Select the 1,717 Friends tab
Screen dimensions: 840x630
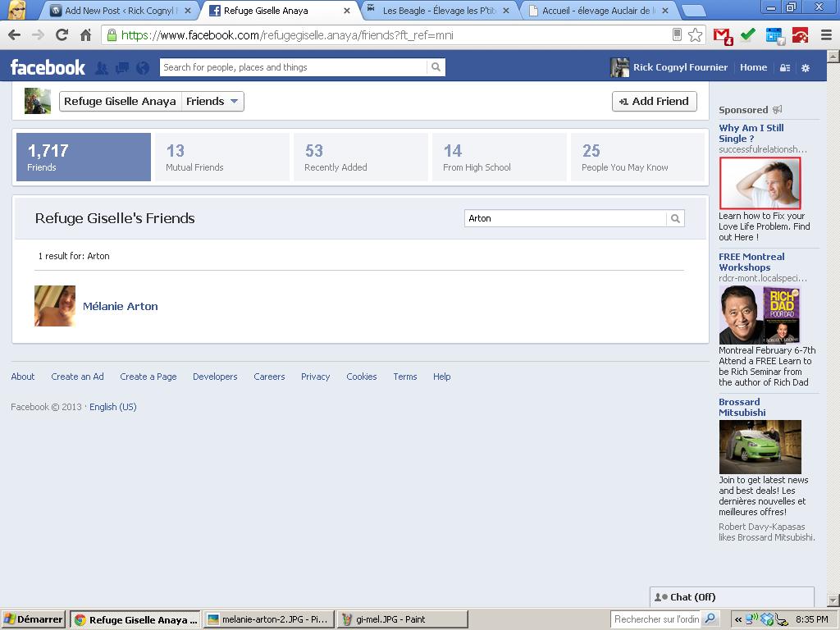point(84,157)
